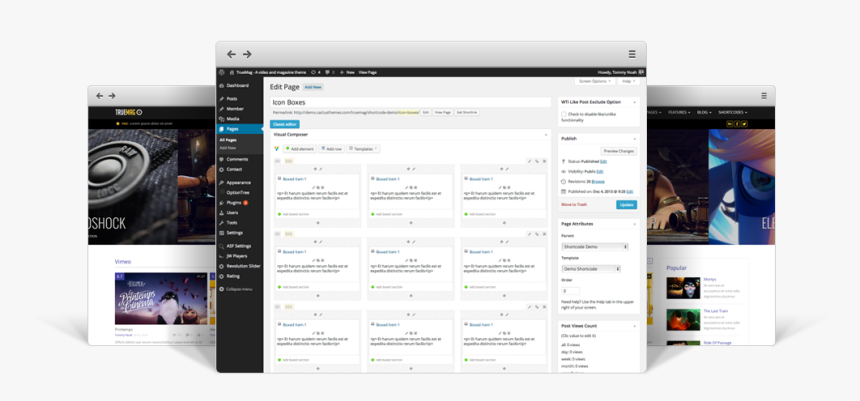This screenshot has width=860, height=401.
Task: Select All Pages submenu item
Action: tap(228, 140)
